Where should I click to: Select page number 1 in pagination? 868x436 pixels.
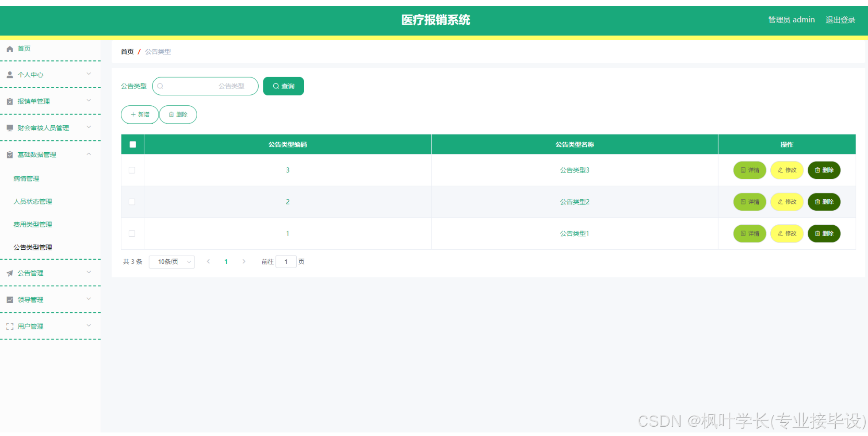click(x=226, y=262)
